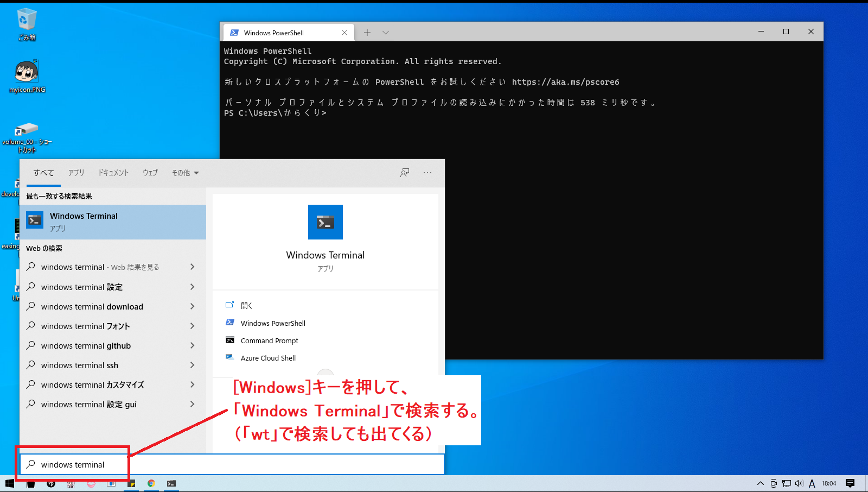Click search box containing 'windows terminal'
868x492 pixels.
(x=232, y=464)
